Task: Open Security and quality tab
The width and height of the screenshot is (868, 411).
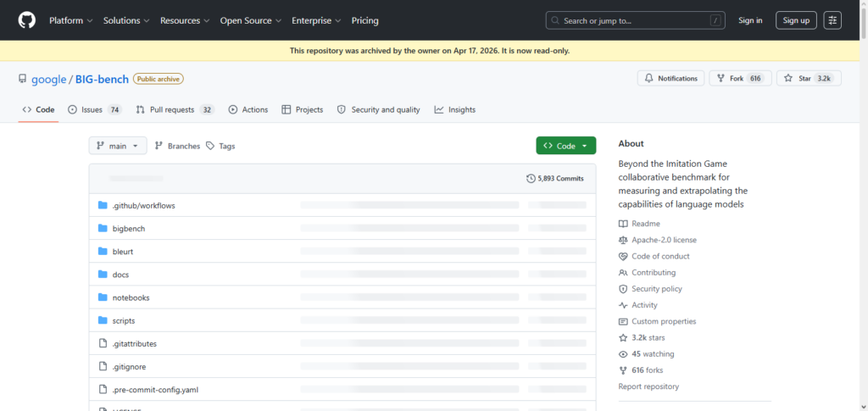Action: pyautogui.click(x=379, y=109)
